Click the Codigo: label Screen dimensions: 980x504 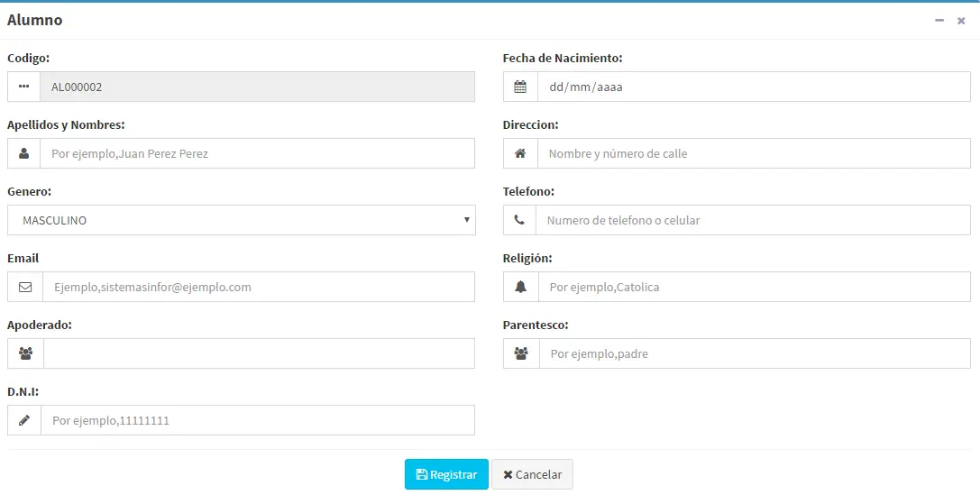pos(28,58)
